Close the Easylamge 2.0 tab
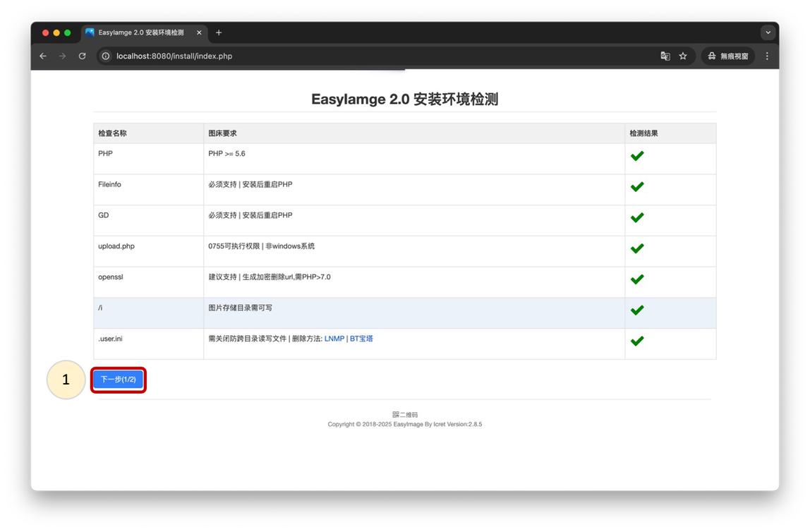Screen dimensions: 810x532 point(199,32)
